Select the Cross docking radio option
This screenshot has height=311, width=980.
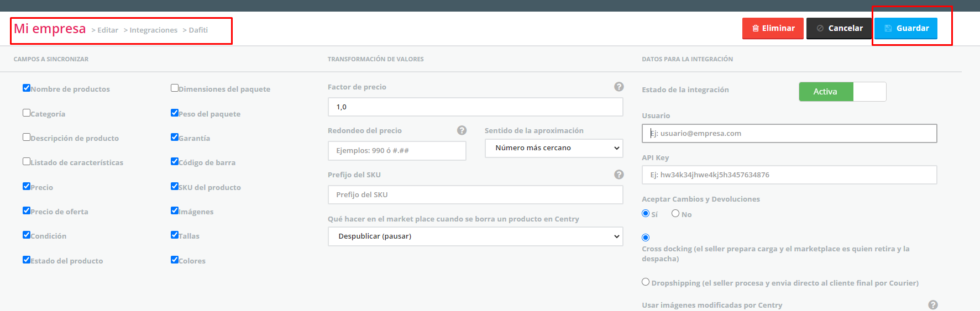(x=646, y=238)
